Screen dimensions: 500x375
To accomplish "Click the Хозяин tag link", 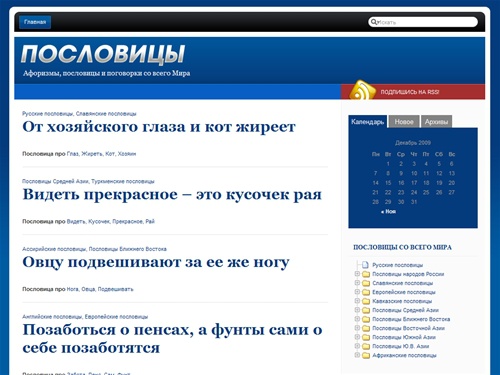I will 127,154.
